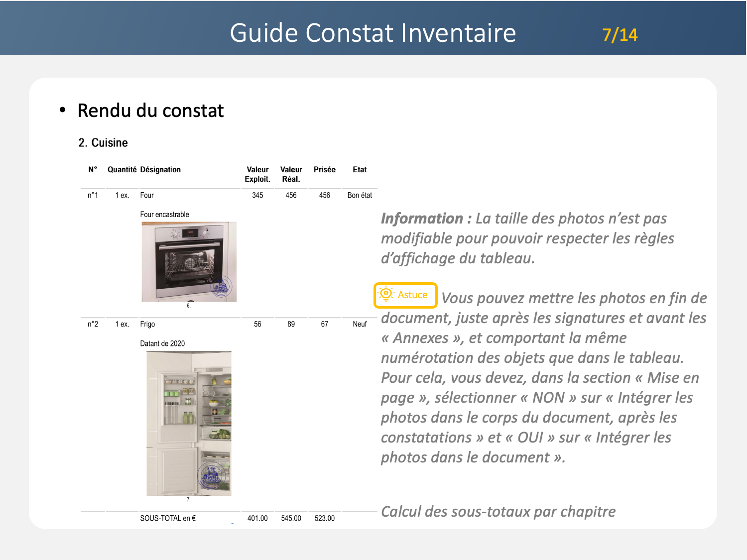Select the Rendu du constat heading
This screenshot has height=560, width=747.
click(150, 111)
